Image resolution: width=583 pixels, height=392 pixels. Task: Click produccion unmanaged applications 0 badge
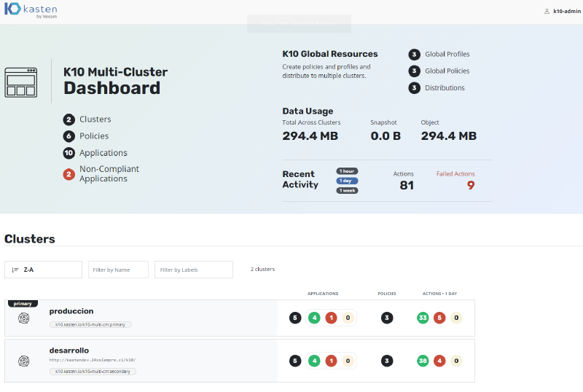pyautogui.click(x=348, y=318)
